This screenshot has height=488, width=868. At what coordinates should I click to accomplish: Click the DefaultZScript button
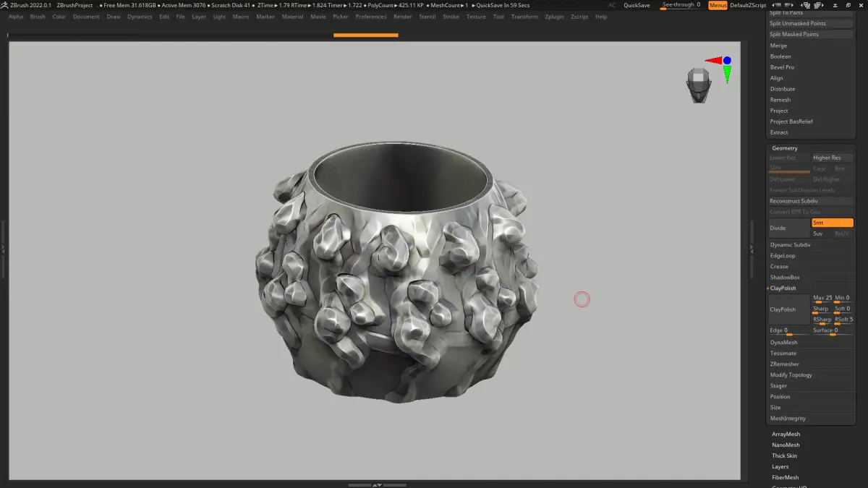[748, 5]
